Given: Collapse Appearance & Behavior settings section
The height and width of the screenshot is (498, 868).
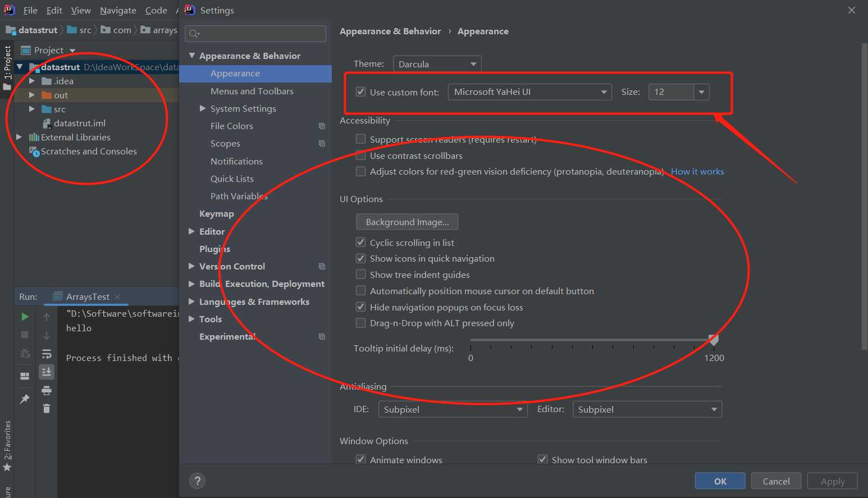Looking at the screenshot, I should [x=192, y=56].
